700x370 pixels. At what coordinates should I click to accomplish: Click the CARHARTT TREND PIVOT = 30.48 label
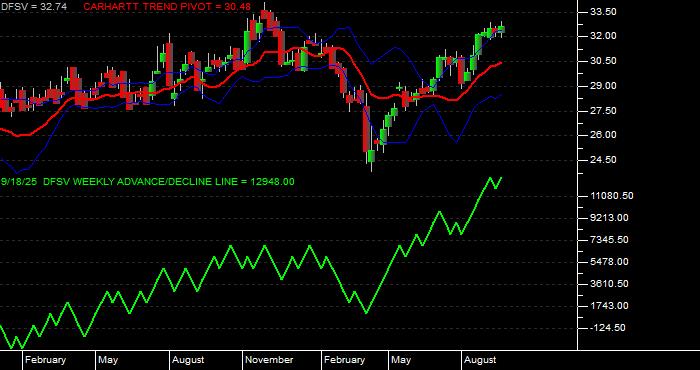point(167,7)
